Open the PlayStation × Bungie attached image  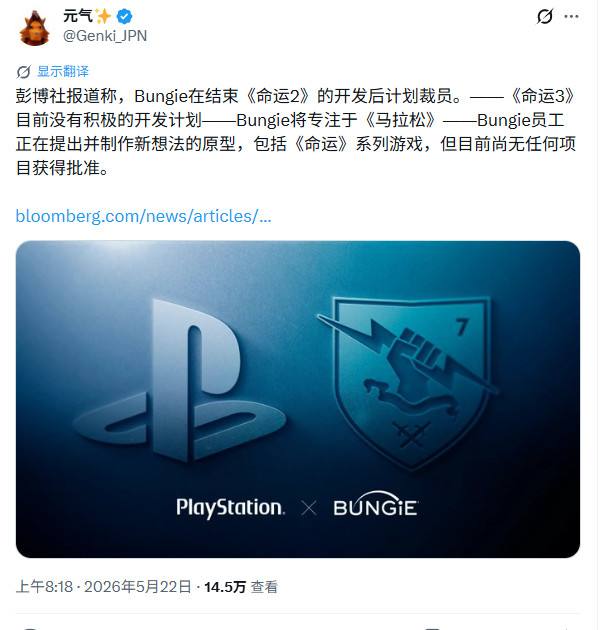click(x=298, y=399)
